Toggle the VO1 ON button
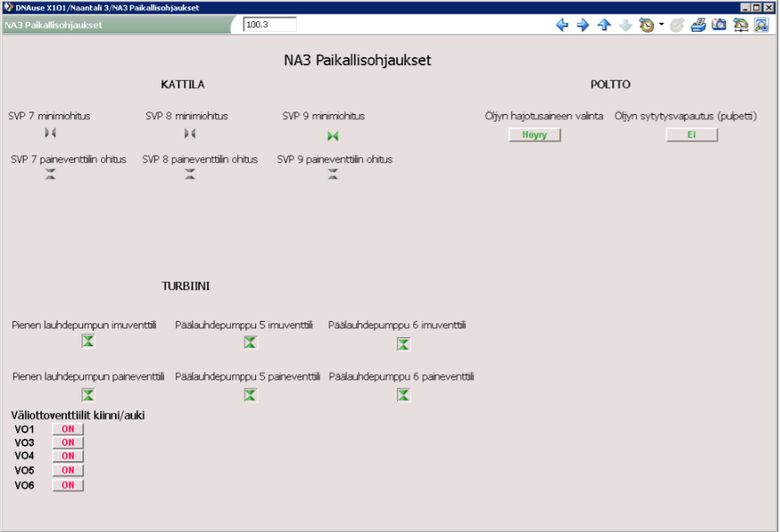 click(x=68, y=429)
